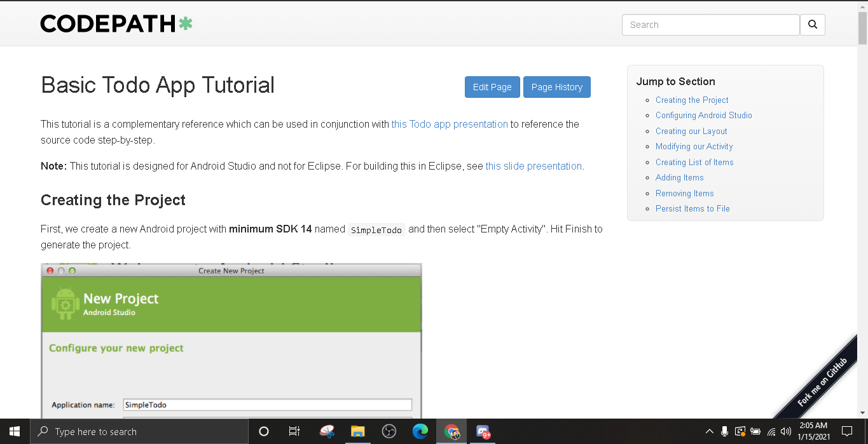Open the Snip & Sketch tool
The image size is (868, 444).
(x=327, y=431)
